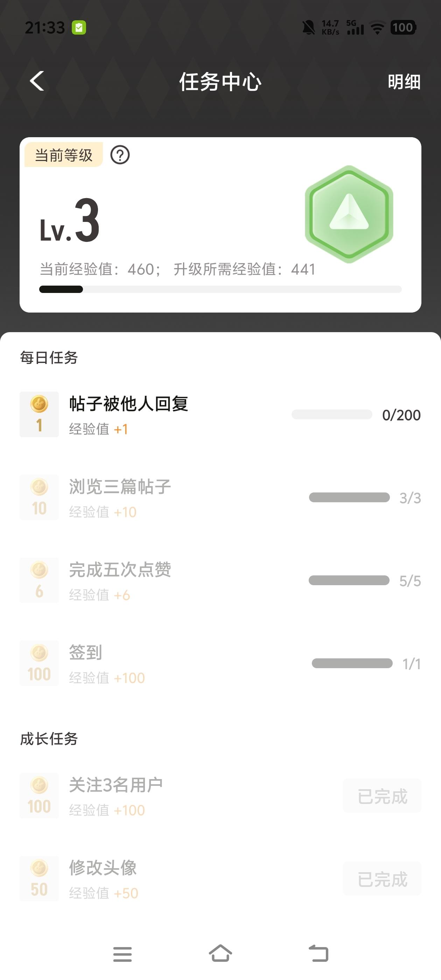The height and width of the screenshot is (980, 441).
Task: Tap 已完成 button for 修改头像
Action: click(382, 879)
